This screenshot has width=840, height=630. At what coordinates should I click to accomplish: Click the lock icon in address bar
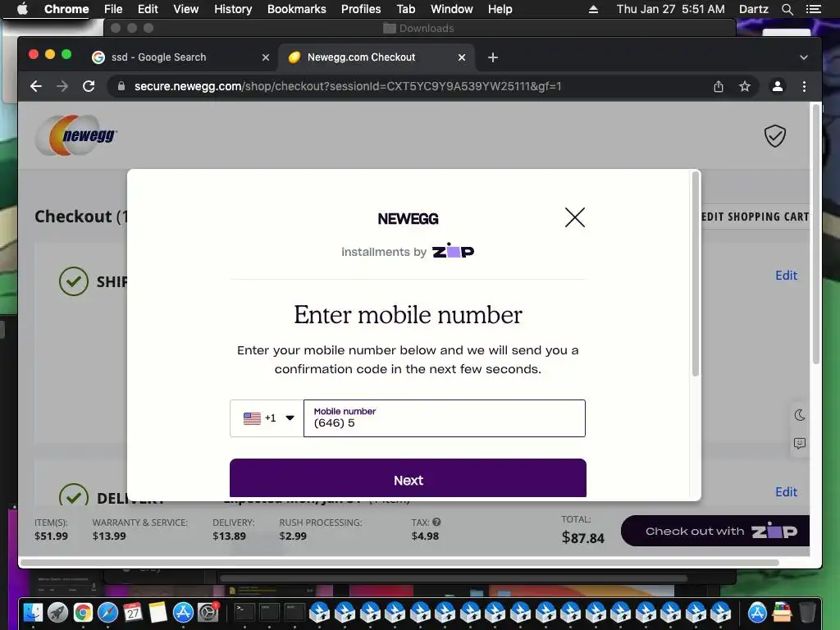coord(121,86)
